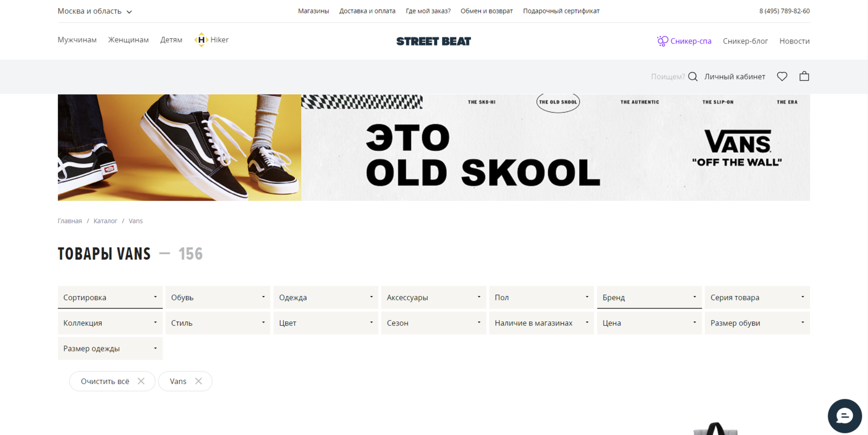Click THE ERA label in banner
Image resolution: width=868 pixels, height=435 pixels.
tap(787, 102)
